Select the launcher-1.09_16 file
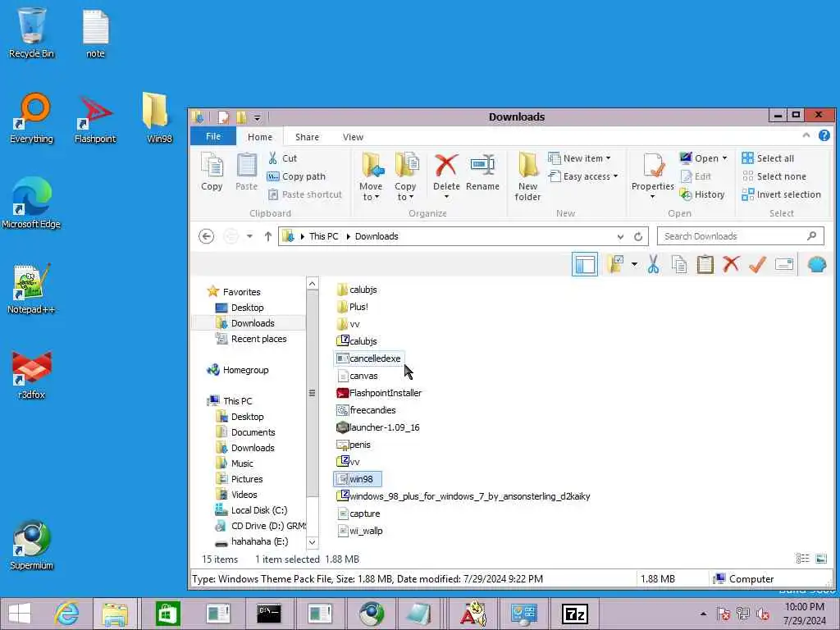 tap(377, 427)
